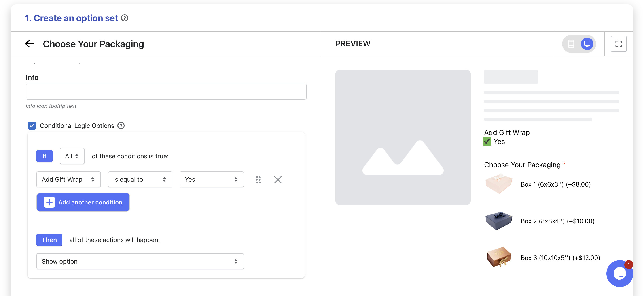Grab the condition row drag handle
The width and height of the screenshot is (644, 296).
(x=258, y=180)
